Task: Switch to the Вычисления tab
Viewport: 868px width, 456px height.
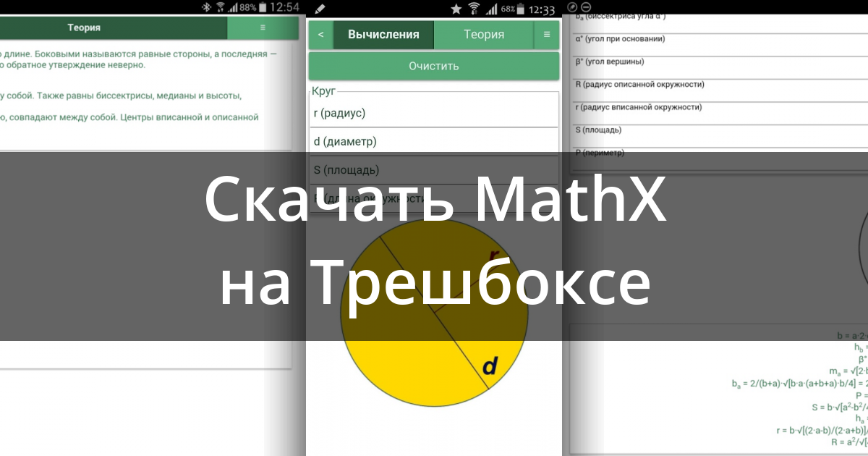Action: click(x=383, y=35)
